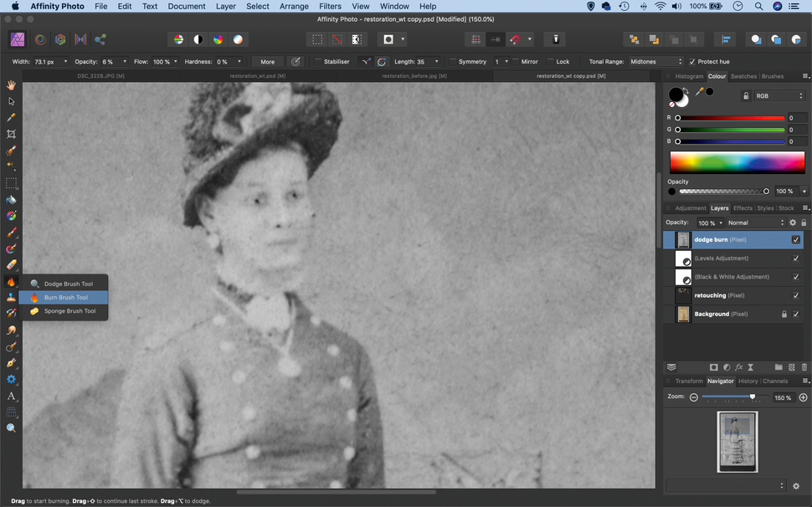Open the brush dynamics icon next to Hardness
Viewport: 812px width, 507px height.
coord(296,61)
